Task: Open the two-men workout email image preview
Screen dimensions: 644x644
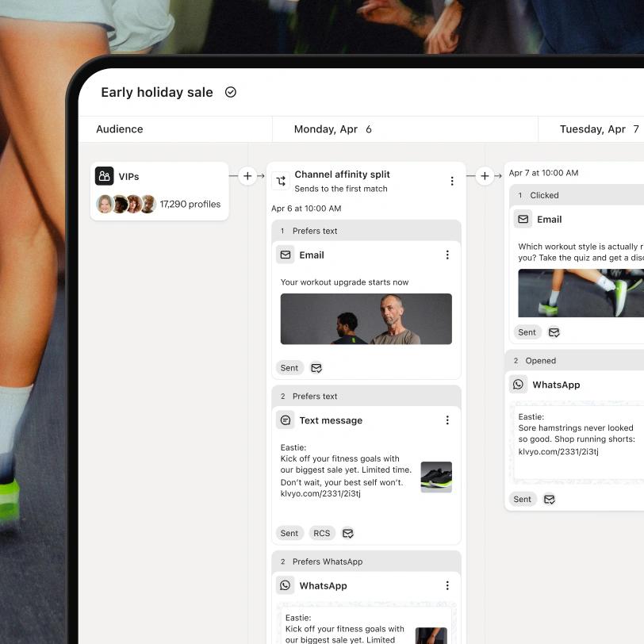Action: tap(366, 319)
